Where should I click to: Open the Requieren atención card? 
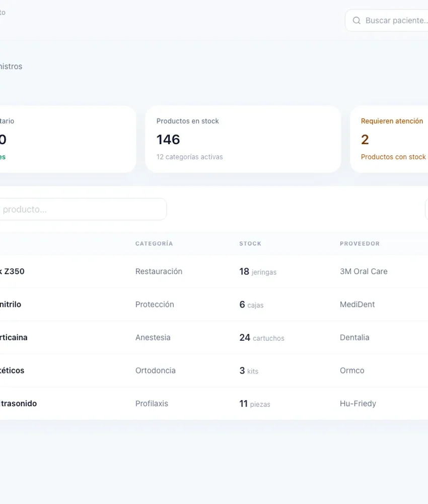click(x=389, y=139)
